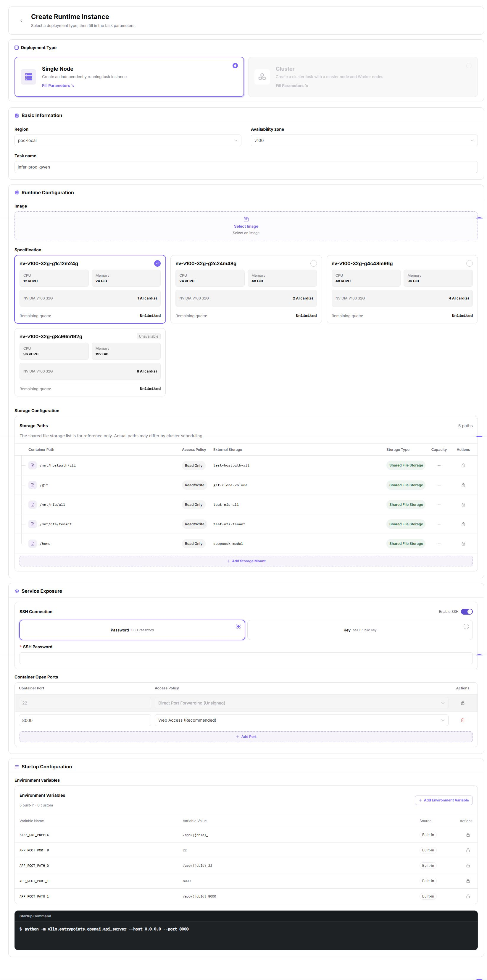Click lock icon in test-hostpath-all row
The image size is (487, 980).
pos(463,465)
